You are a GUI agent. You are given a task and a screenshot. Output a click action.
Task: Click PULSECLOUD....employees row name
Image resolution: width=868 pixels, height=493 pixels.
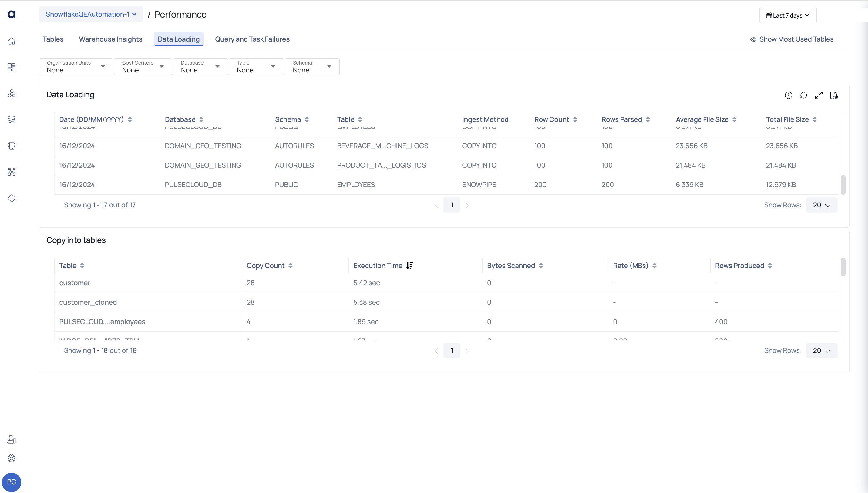tap(102, 322)
